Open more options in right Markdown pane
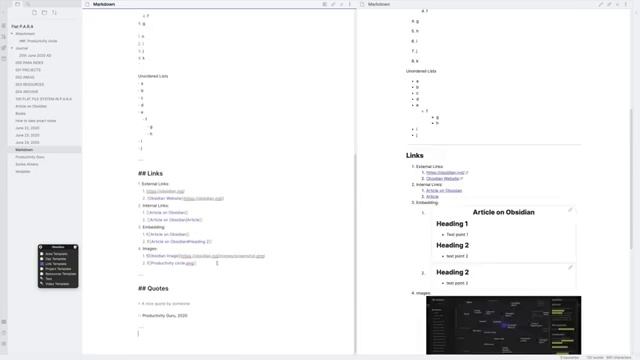 coord(626,4)
